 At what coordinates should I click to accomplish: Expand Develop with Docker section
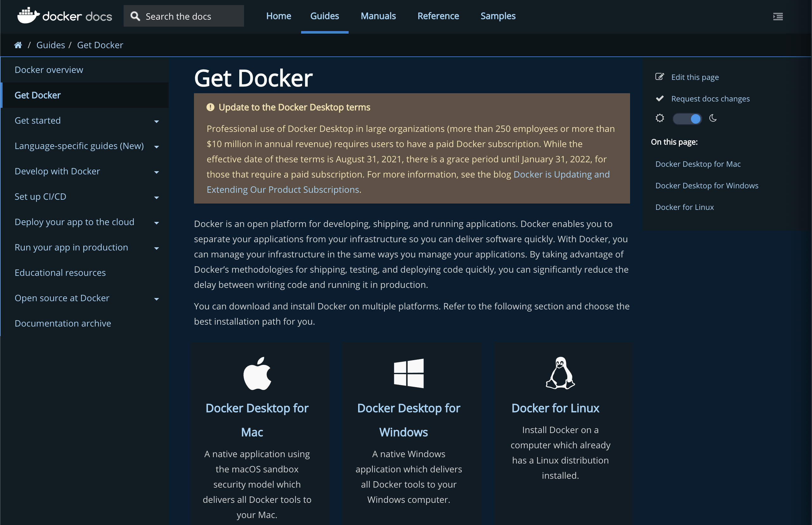pos(156,172)
